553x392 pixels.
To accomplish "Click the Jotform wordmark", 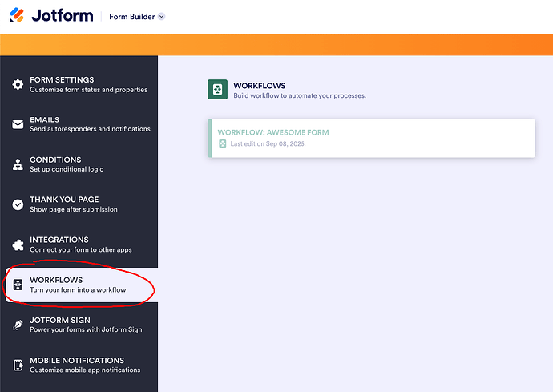I will [63, 15].
